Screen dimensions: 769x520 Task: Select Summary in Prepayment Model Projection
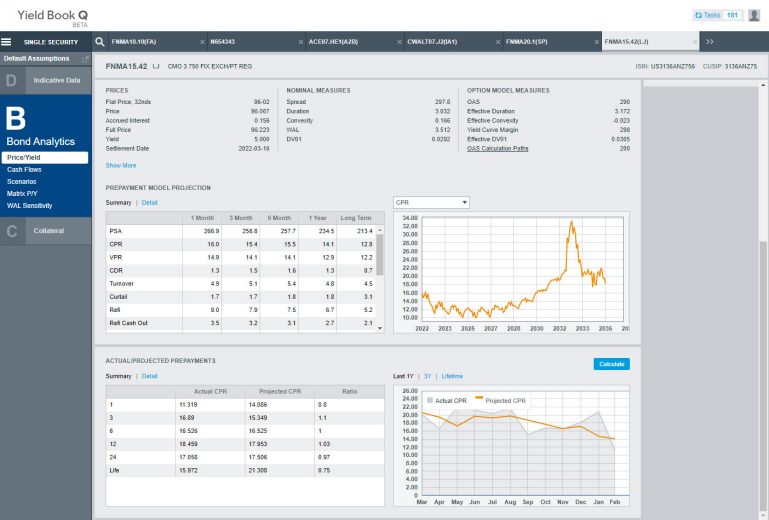pos(118,203)
